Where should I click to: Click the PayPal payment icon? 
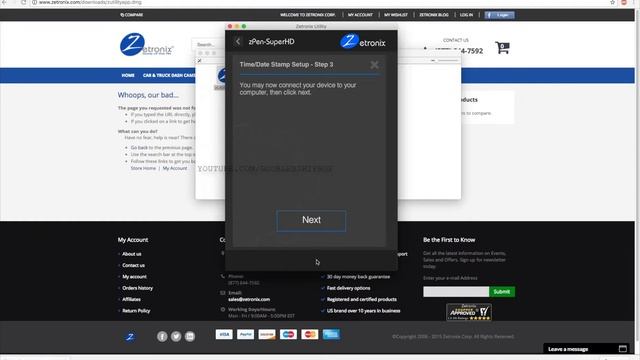(245, 335)
